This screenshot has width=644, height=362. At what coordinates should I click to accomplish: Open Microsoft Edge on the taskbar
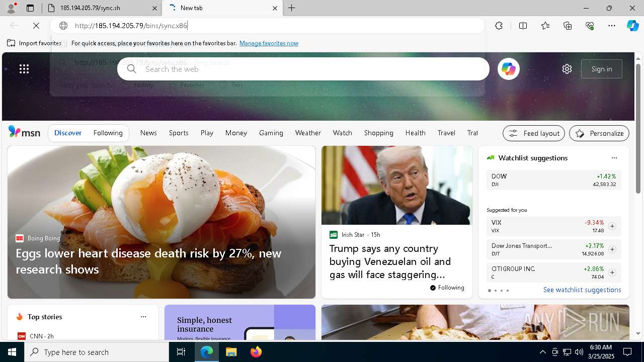click(x=207, y=352)
